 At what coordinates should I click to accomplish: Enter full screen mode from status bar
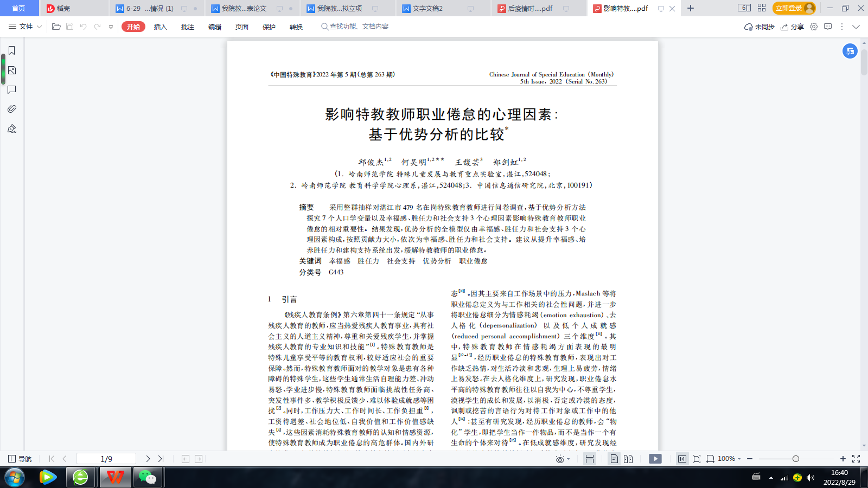856,459
